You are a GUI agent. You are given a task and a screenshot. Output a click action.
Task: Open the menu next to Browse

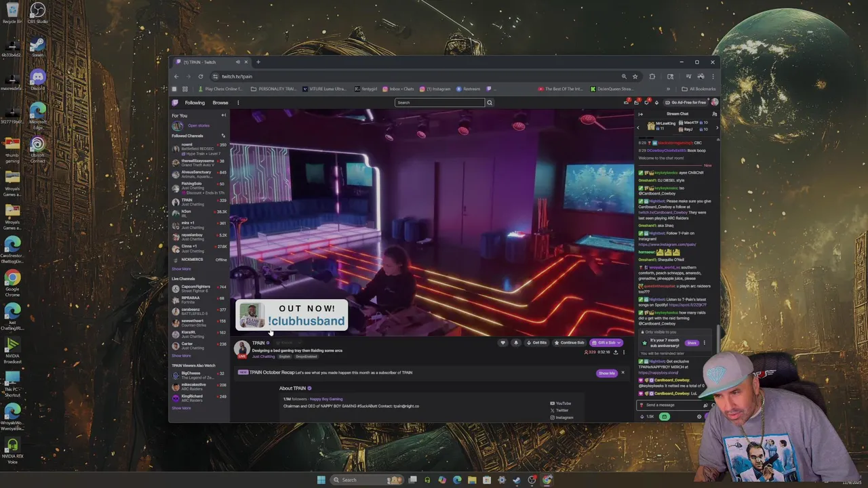(x=238, y=102)
